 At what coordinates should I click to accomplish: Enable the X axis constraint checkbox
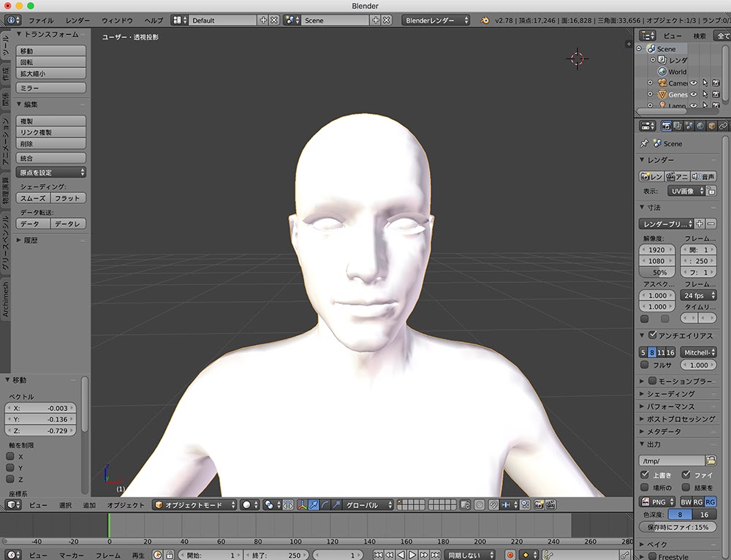(x=10, y=456)
